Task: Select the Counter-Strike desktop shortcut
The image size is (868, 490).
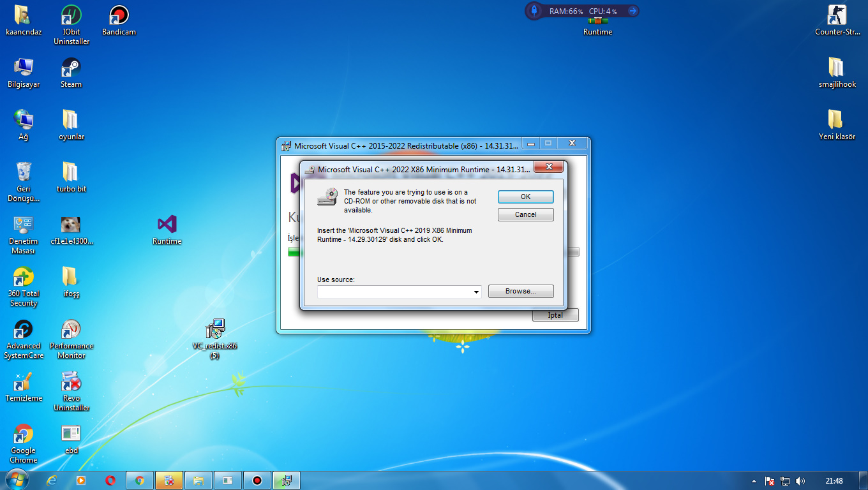Action: tap(837, 20)
